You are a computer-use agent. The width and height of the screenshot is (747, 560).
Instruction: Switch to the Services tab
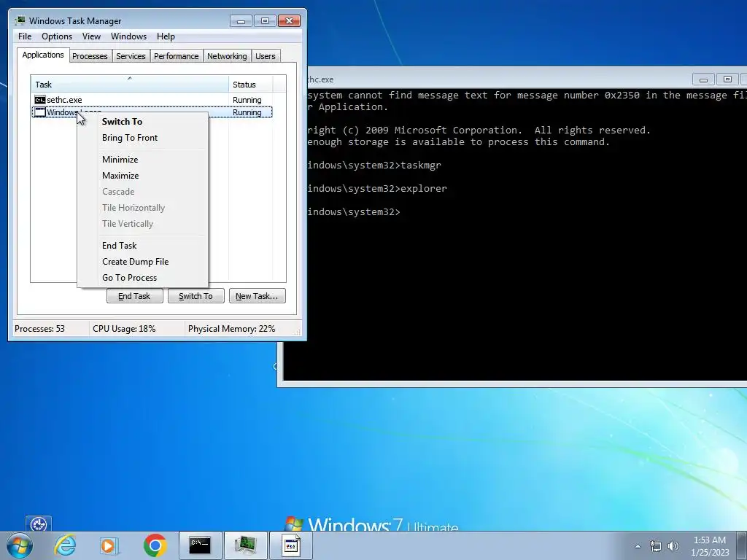pos(131,56)
